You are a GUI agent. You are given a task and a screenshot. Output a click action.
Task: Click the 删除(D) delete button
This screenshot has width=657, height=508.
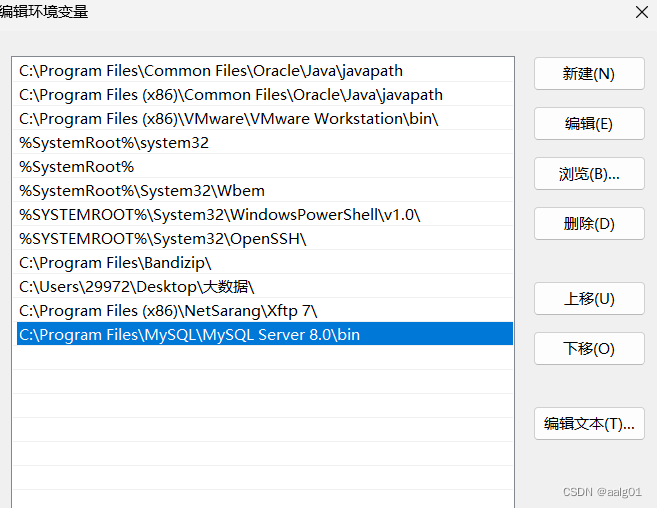(589, 223)
